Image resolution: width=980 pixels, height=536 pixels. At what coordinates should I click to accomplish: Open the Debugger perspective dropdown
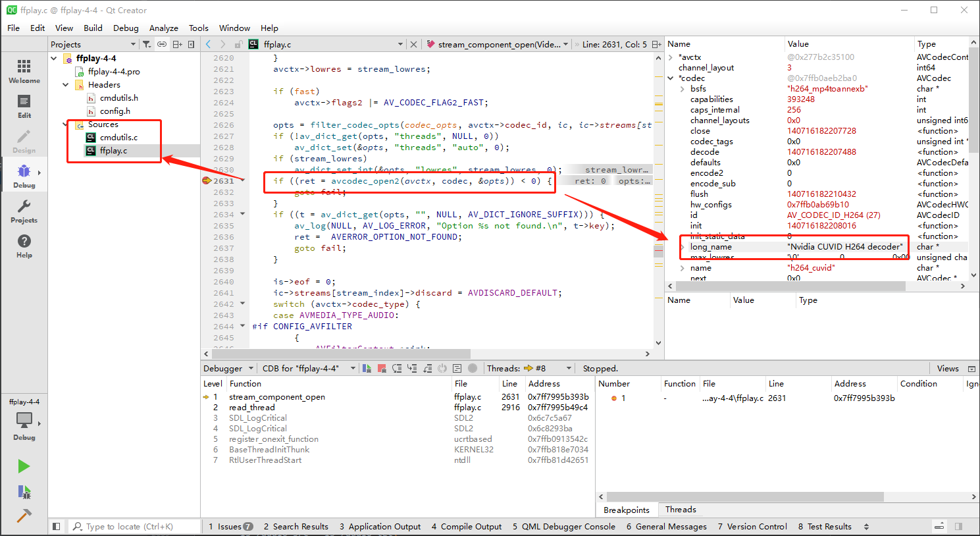point(228,368)
